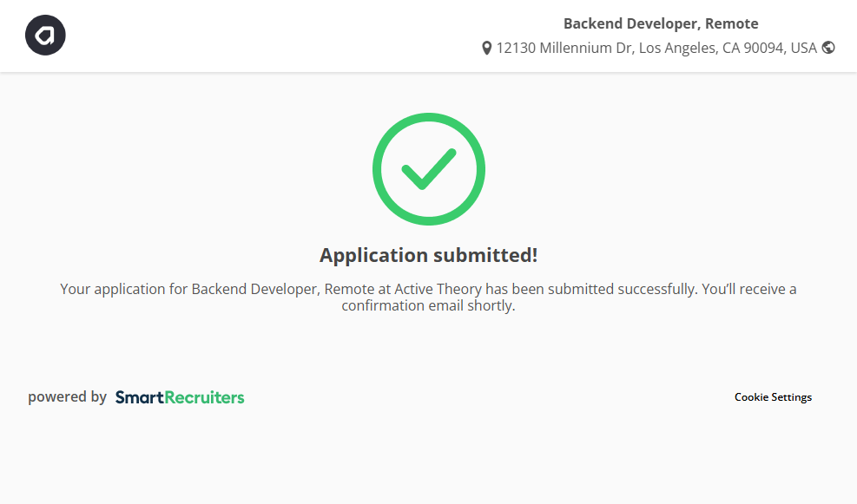
Task: Click the Active Theory logo in the header
Action: 45,36
